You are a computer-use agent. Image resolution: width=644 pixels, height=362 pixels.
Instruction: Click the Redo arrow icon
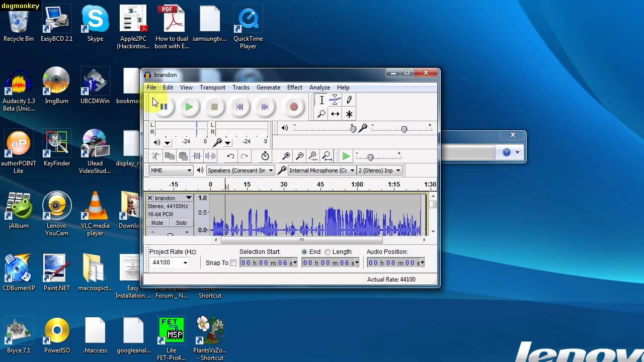(244, 156)
